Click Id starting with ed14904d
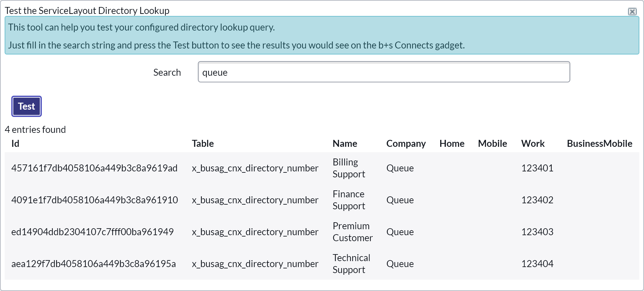 92,232
